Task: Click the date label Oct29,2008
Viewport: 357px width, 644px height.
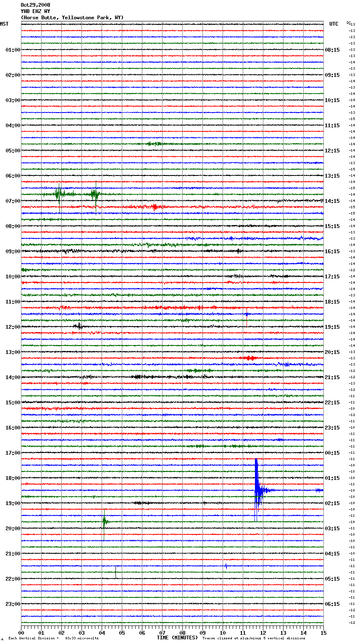Action: [35, 5]
